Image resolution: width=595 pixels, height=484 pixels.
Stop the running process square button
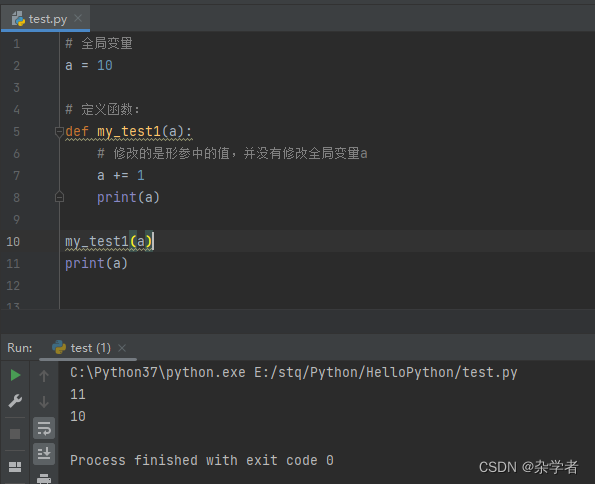(x=15, y=434)
